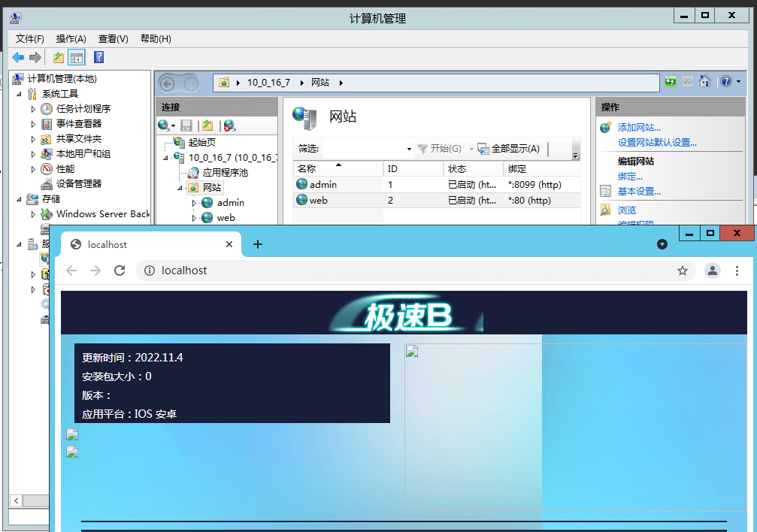Click the IIS refresh page icon
Image resolution: width=757 pixels, height=532 pixels.
point(670,82)
